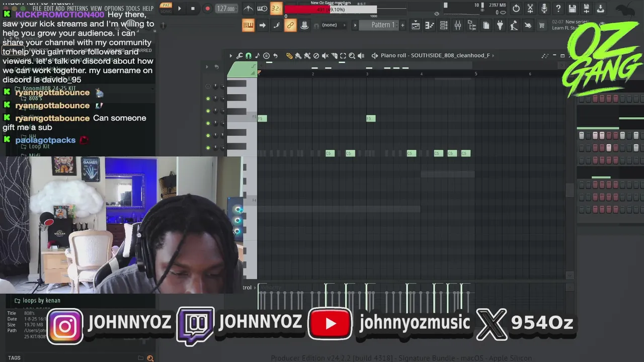Select the delete tool in piano roll

pos(316,56)
